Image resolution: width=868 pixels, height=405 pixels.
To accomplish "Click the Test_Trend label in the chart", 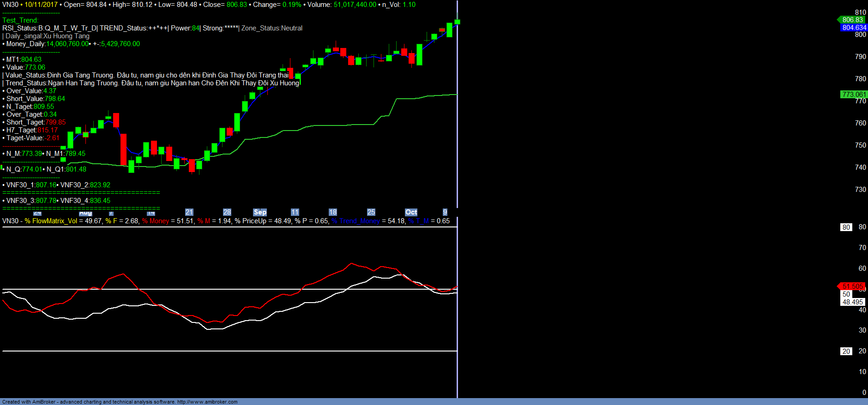I will [x=20, y=20].
